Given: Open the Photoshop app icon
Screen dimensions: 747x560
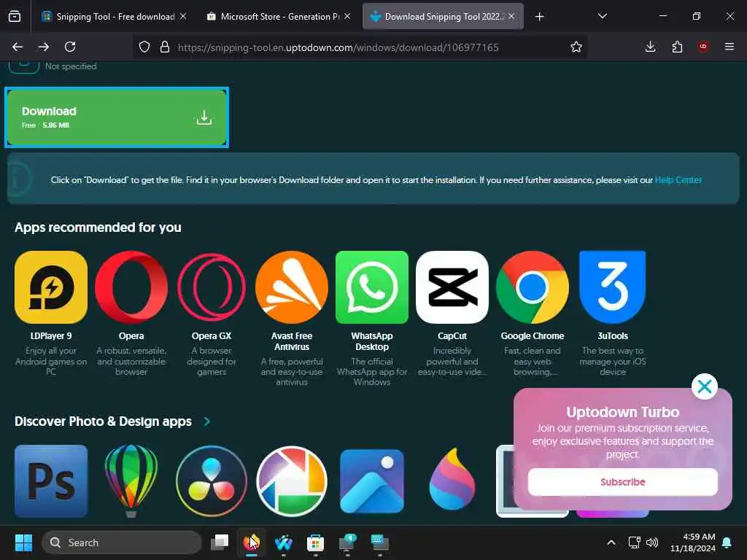Looking at the screenshot, I should point(51,481).
